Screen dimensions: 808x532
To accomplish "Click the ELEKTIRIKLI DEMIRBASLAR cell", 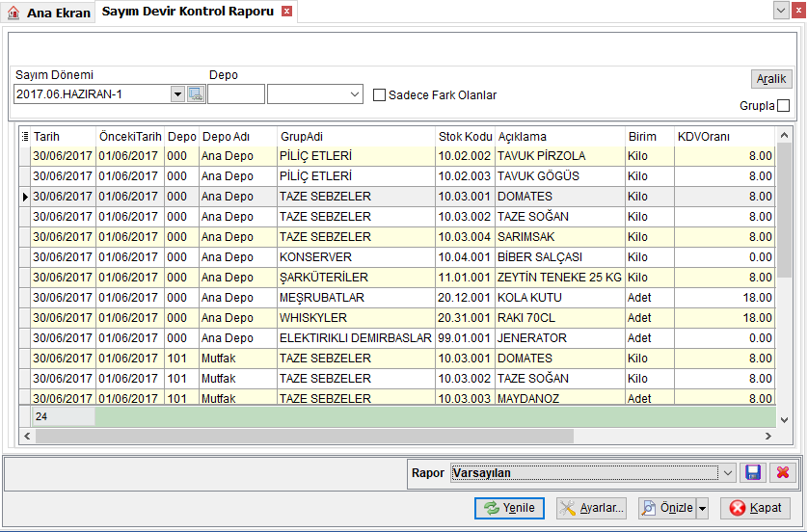I will tap(356, 338).
